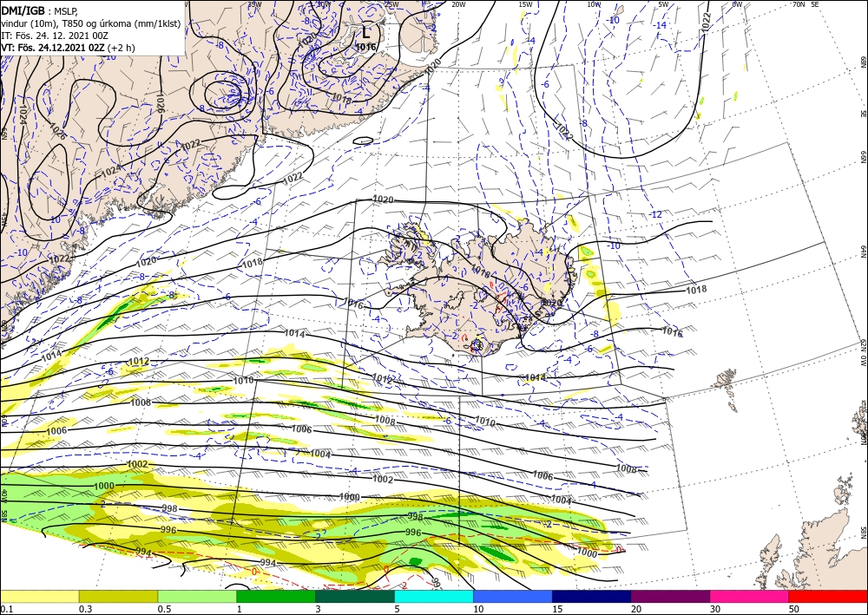Click the red 50+ legend swatch
Viewport: 868px width, 615px height.
coord(828,596)
